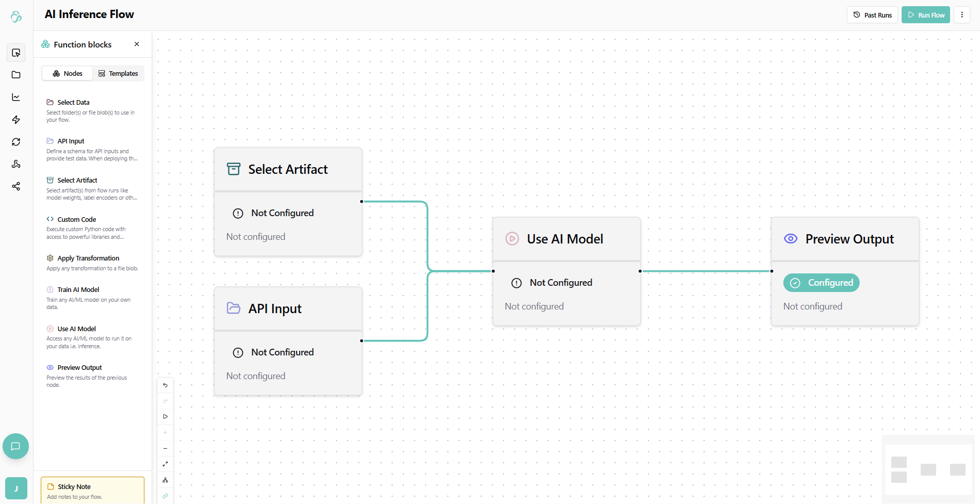Auto-arrange nodes with the layout icon
Image resolution: width=980 pixels, height=504 pixels.
[165, 480]
